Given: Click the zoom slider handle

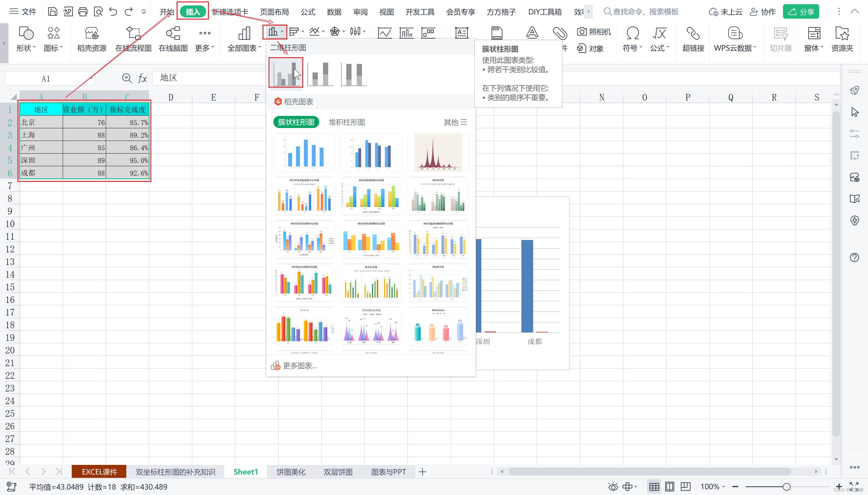Looking at the screenshot, I should (x=786, y=487).
